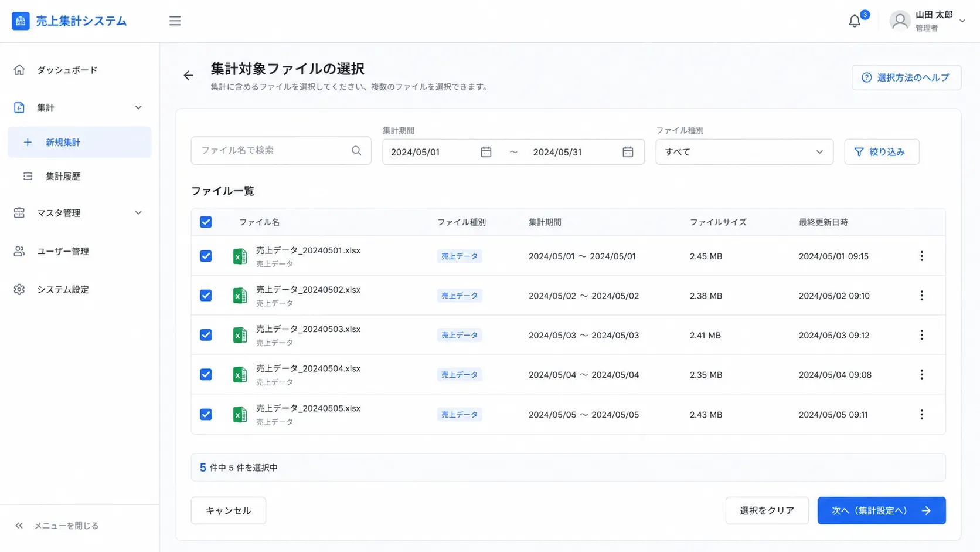Image resolution: width=980 pixels, height=552 pixels.
Task: Click 売上データ tag in 20240503 row
Action: pyautogui.click(x=460, y=335)
